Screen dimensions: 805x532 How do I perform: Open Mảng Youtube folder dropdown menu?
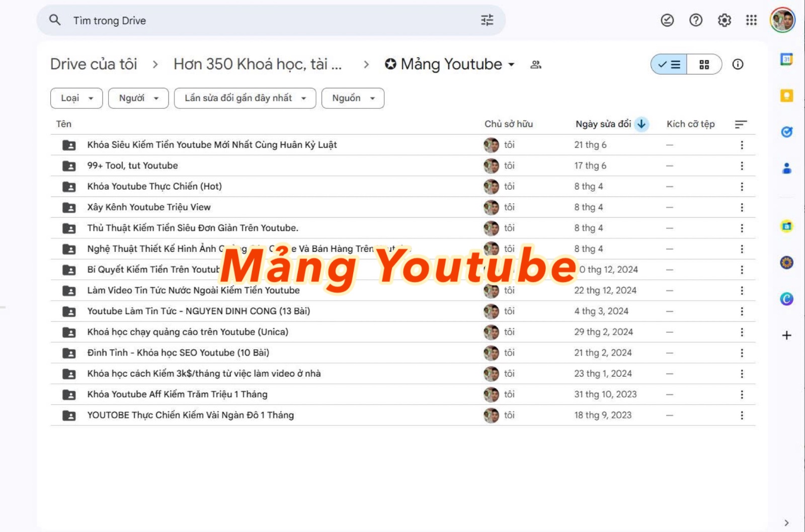click(x=511, y=64)
